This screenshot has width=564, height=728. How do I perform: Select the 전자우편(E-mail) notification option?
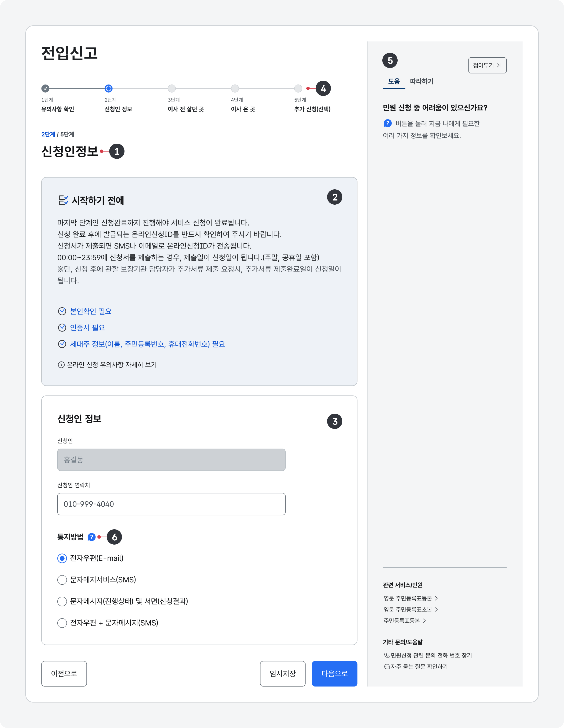62,558
